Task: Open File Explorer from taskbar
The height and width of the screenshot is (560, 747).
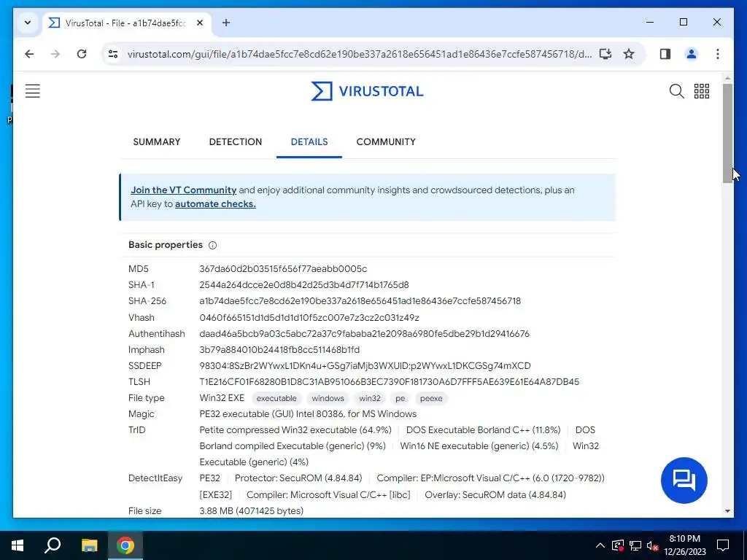Action: [89, 545]
